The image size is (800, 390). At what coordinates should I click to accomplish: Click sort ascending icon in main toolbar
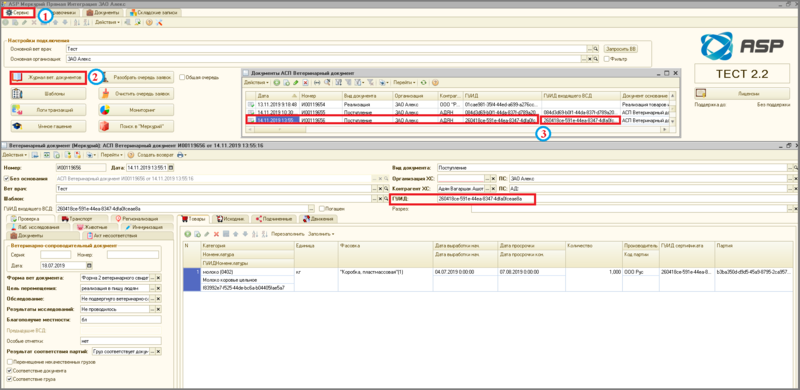tap(77, 22)
